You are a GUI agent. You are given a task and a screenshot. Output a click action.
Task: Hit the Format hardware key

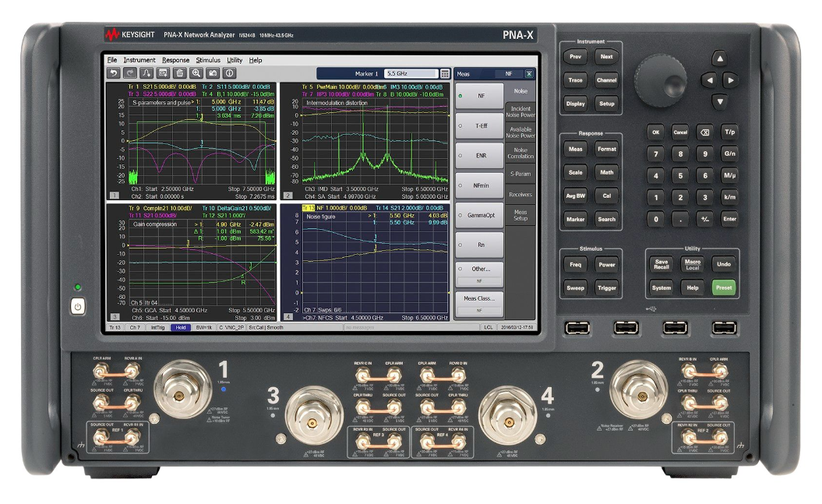[606, 150]
